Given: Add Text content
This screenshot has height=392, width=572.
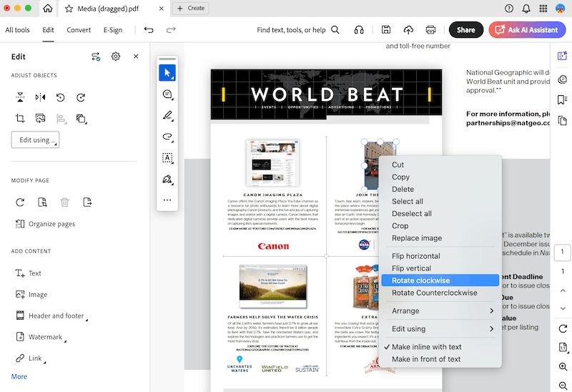Looking at the screenshot, I should [28, 273].
